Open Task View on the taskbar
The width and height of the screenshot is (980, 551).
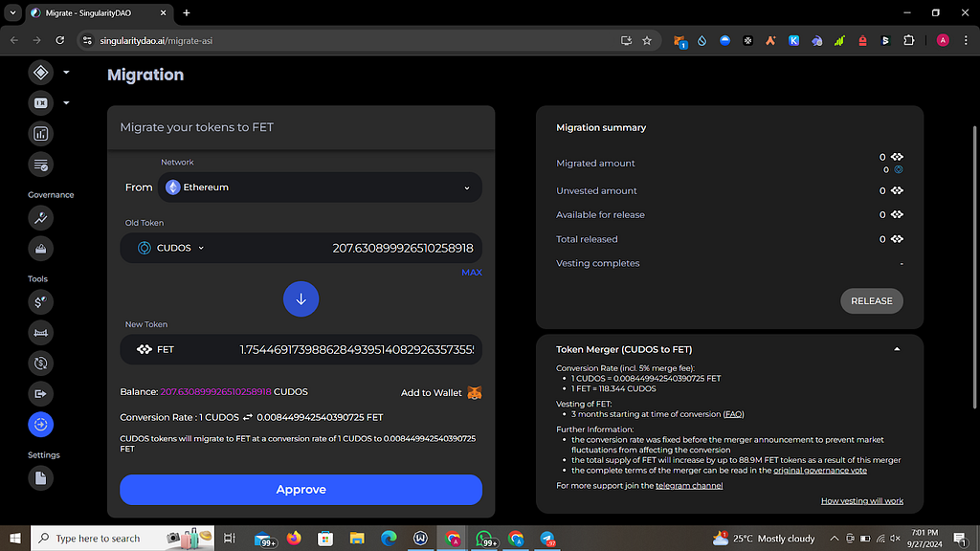[230, 538]
